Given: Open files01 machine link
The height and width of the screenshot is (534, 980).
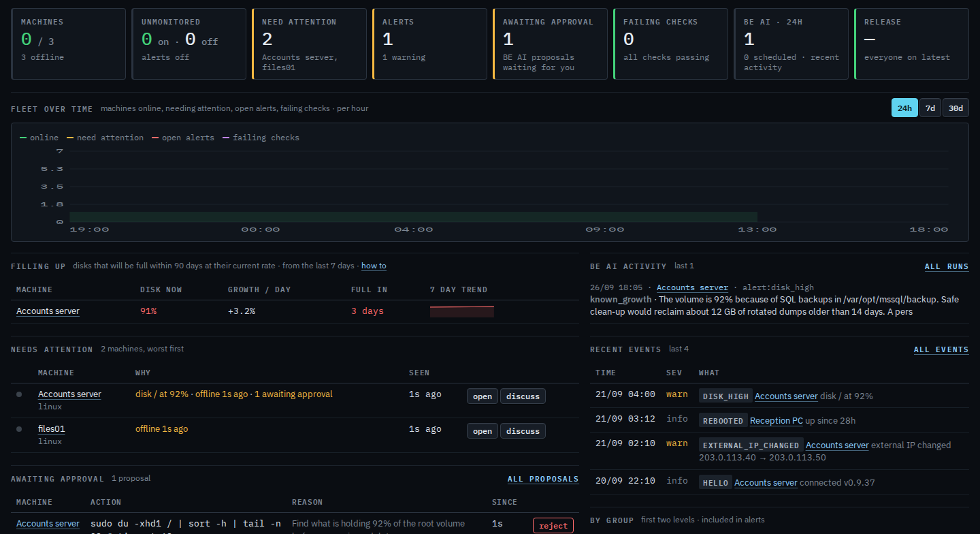Looking at the screenshot, I should tap(52, 429).
